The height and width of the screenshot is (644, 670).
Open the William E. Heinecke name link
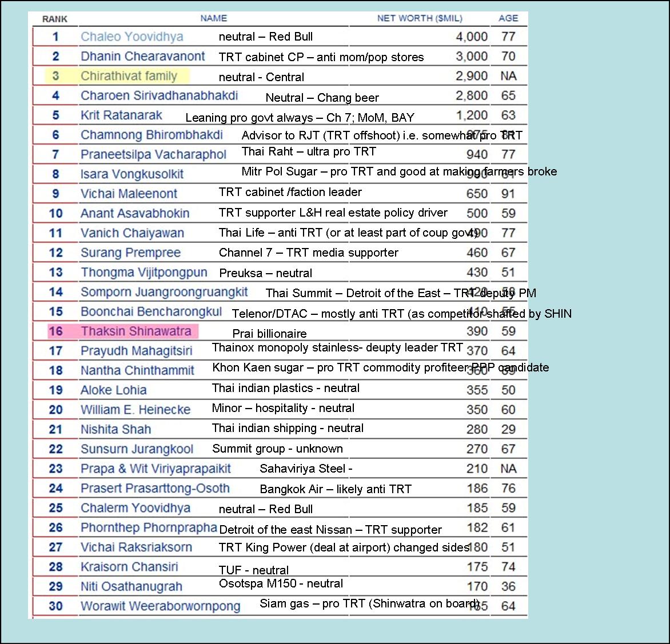135,410
